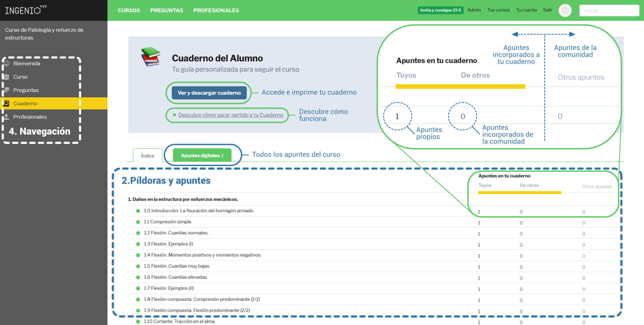Screen dimensions: 644x325
Task: Click green dot beside 1.3 Flexión. Ejemplos (I)
Action: 138,244
